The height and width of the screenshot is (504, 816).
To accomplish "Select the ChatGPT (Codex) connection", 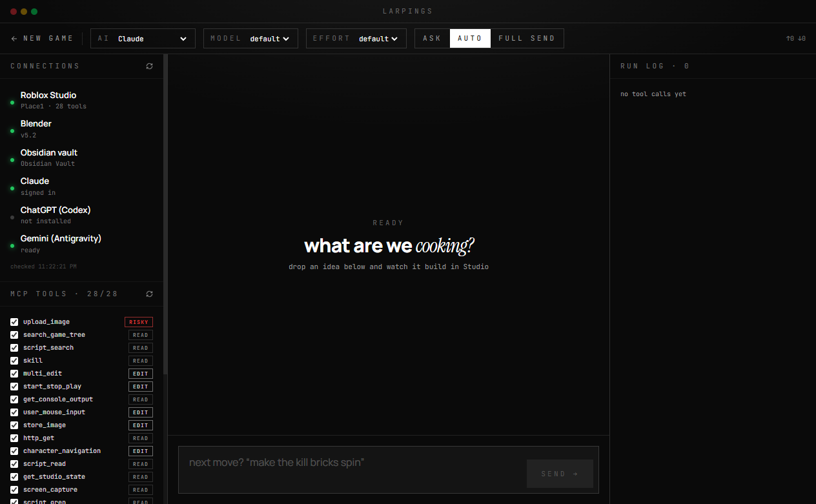I will click(x=81, y=215).
